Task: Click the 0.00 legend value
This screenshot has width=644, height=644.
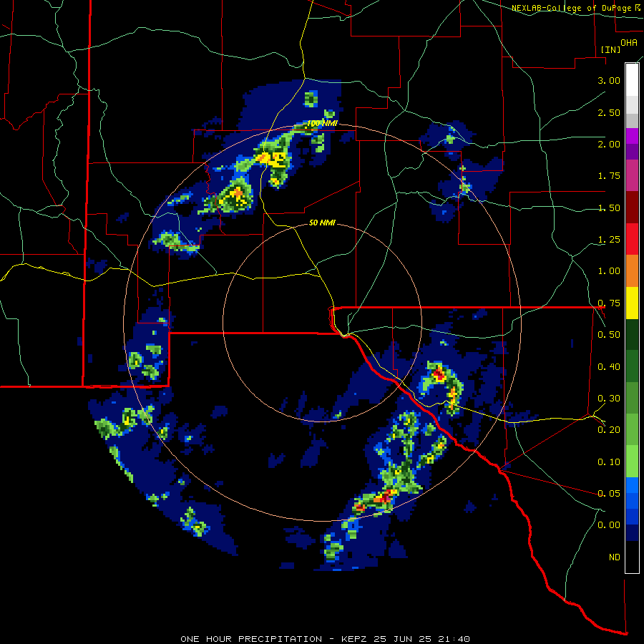Action: [609, 525]
